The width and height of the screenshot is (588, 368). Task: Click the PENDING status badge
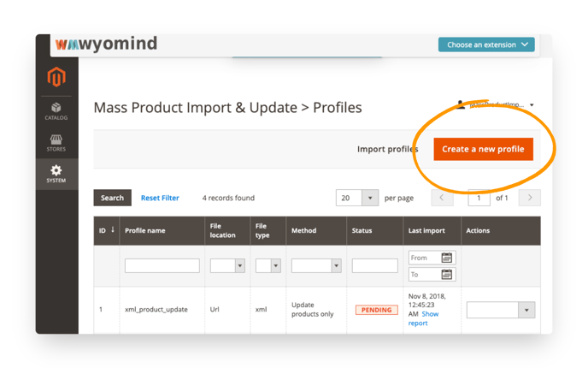coord(377,310)
